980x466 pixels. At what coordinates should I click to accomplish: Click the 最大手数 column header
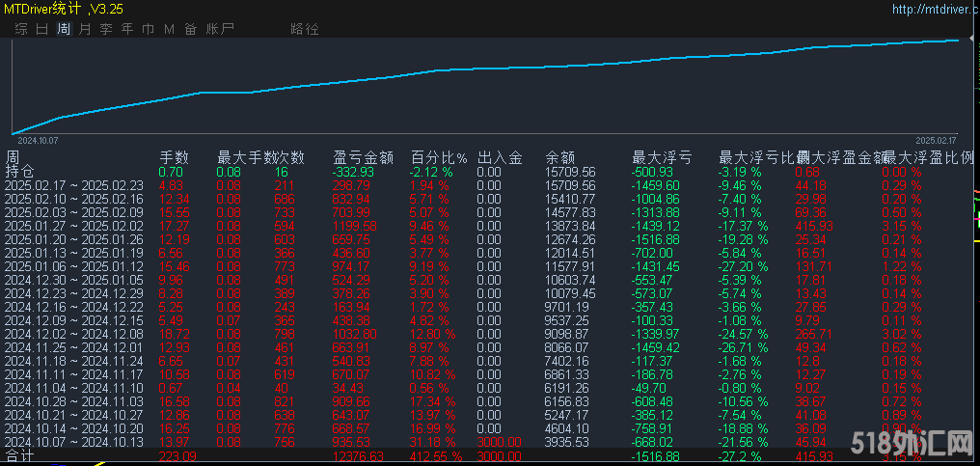246,157
